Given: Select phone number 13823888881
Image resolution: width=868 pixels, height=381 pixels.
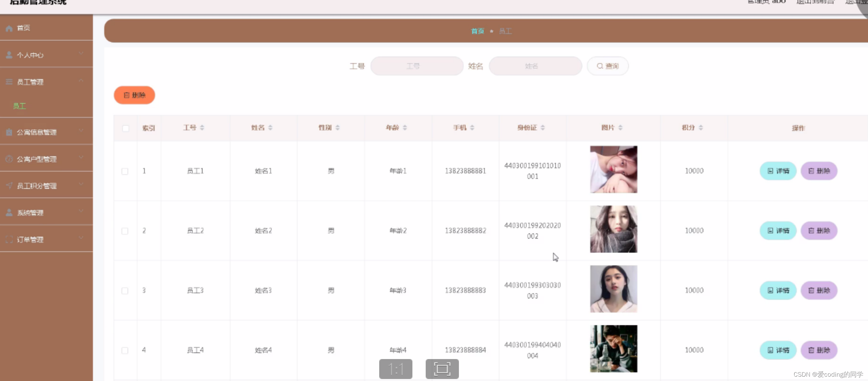Looking at the screenshot, I should click(465, 171).
